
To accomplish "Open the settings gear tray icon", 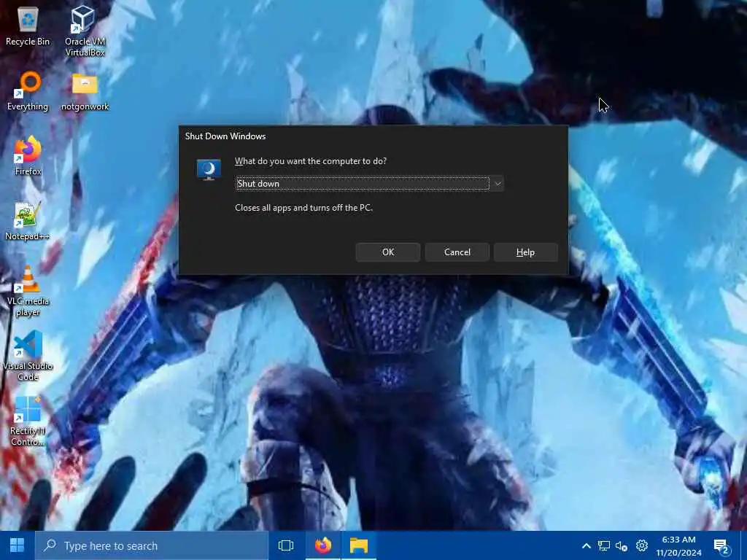I will point(642,545).
